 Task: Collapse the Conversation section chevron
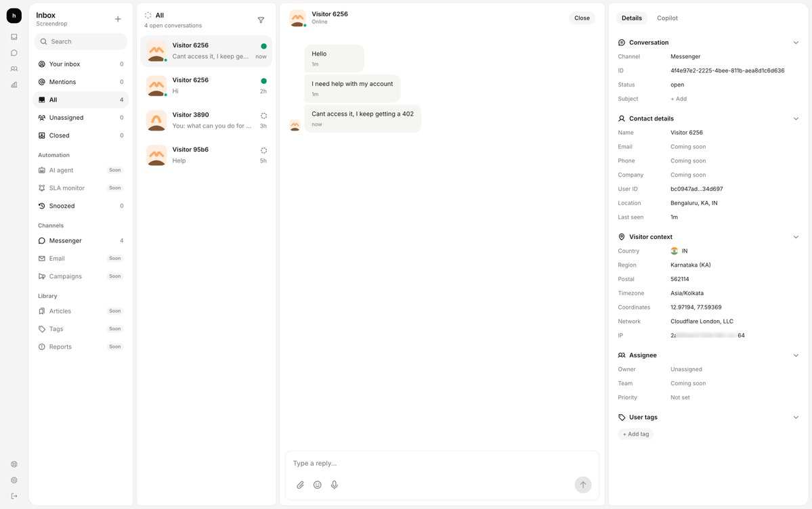(796, 43)
